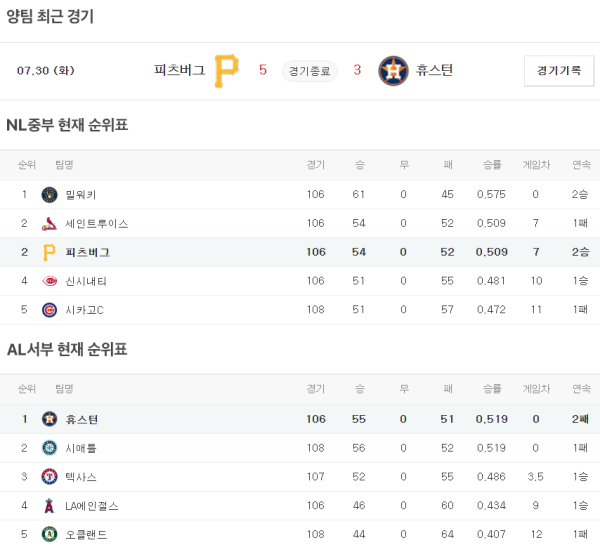The width and height of the screenshot is (600, 552).
Task: Select the highlighted 휴스턴 standings row
Action: (300, 419)
